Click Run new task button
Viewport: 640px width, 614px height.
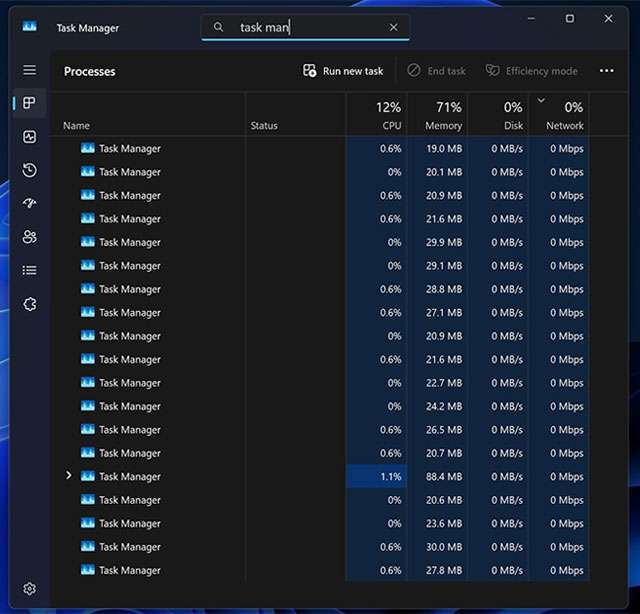[343, 71]
